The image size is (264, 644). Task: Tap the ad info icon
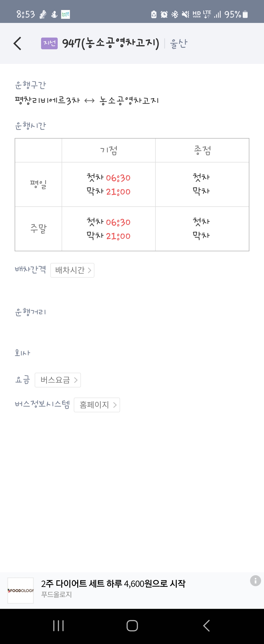pos(255,581)
